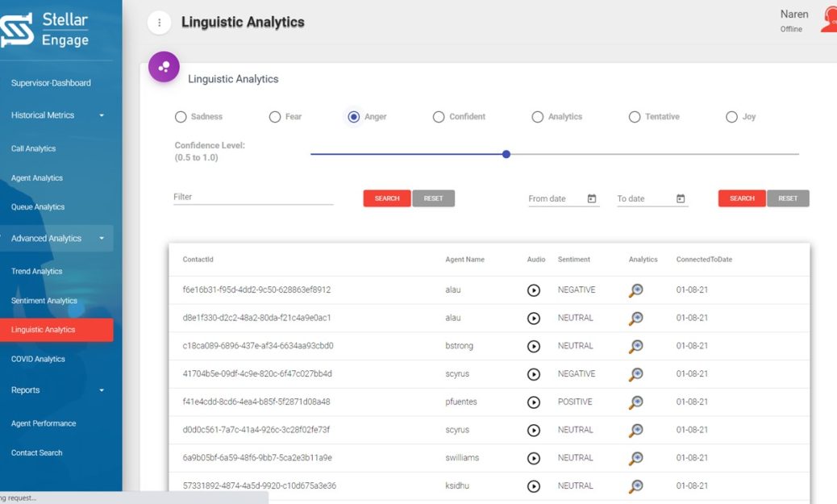Open Call Analytics in sidebar
Screen dimensions: 837x504
click(34, 148)
